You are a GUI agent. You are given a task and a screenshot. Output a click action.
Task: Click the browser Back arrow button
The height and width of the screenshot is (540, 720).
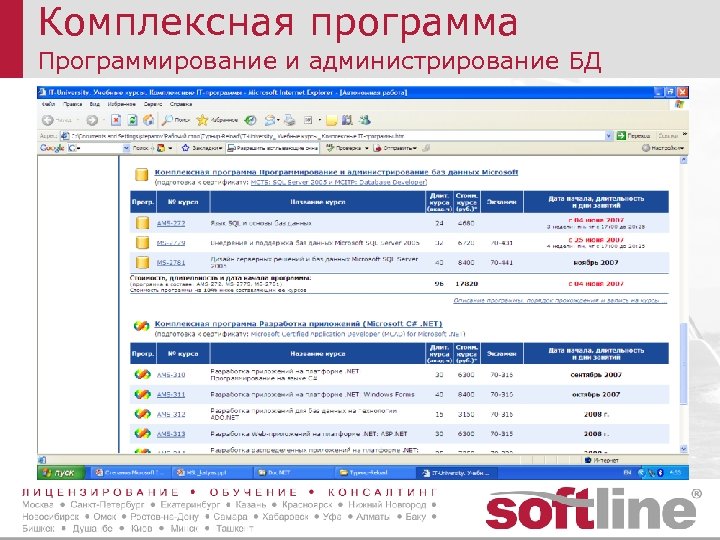click(x=48, y=120)
